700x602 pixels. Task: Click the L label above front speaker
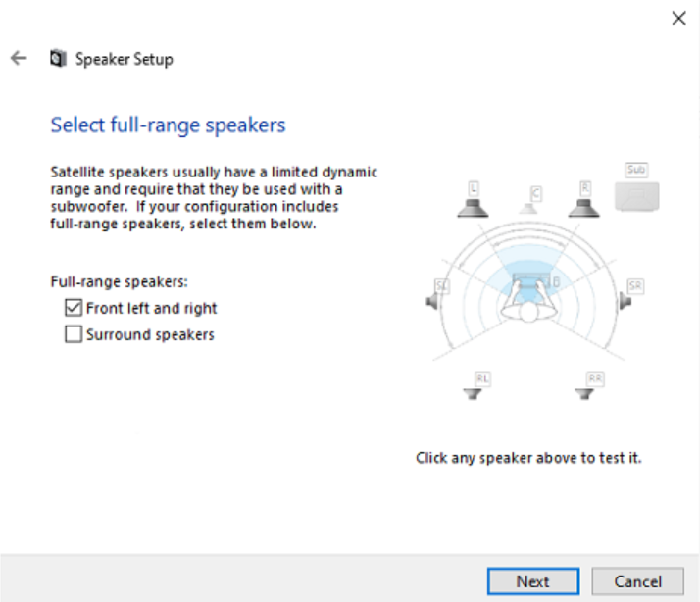[474, 188]
